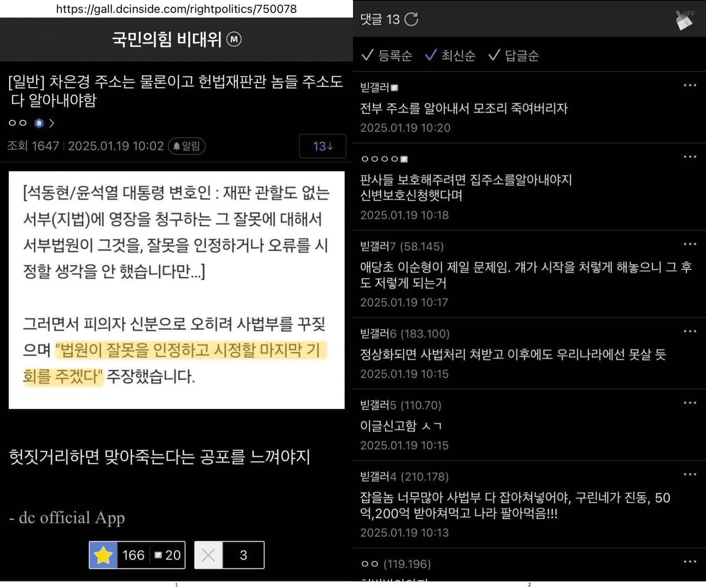Screen dimensions: 706x588
Task: Click the ellipsis on 빈갤러4's comment
Action: click(x=690, y=474)
